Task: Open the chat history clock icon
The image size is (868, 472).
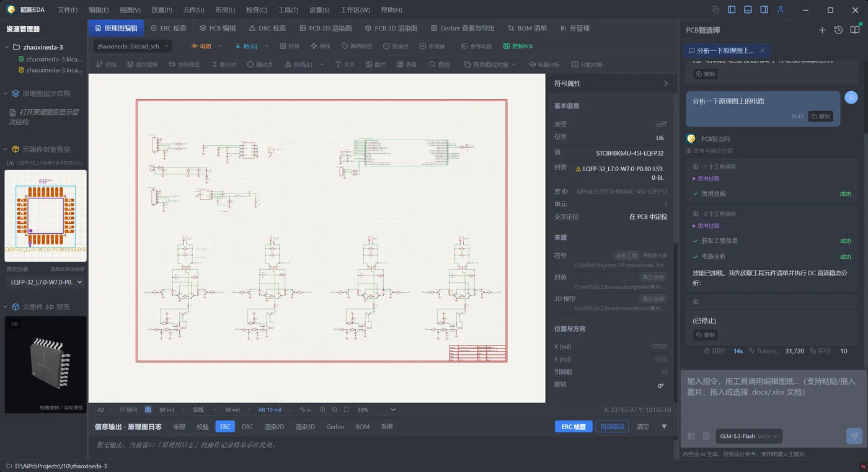Action: (838, 30)
